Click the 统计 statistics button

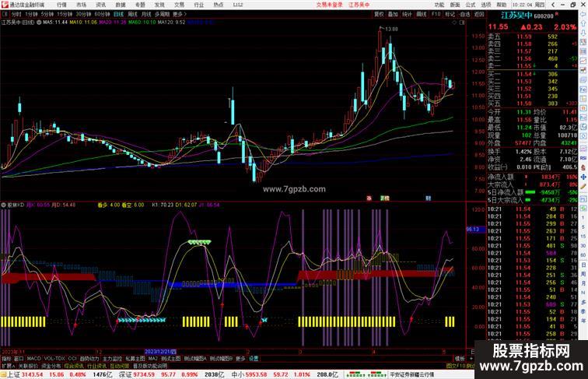pyautogui.click(x=408, y=14)
